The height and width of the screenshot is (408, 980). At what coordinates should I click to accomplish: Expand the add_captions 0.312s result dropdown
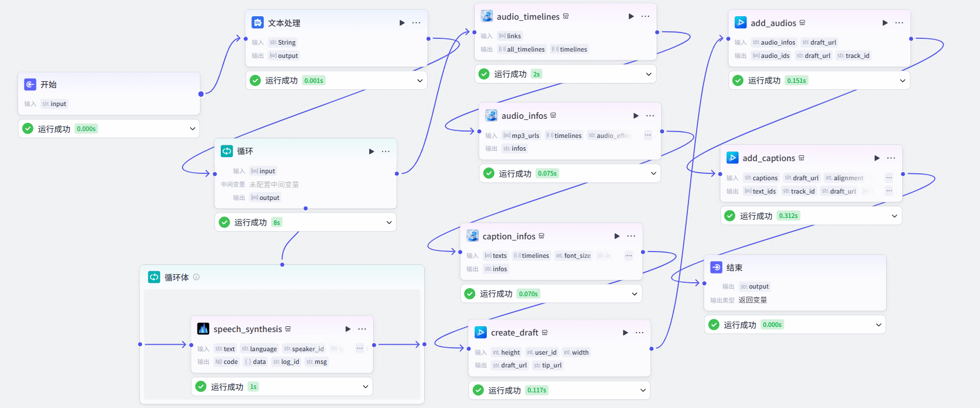(894, 216)
